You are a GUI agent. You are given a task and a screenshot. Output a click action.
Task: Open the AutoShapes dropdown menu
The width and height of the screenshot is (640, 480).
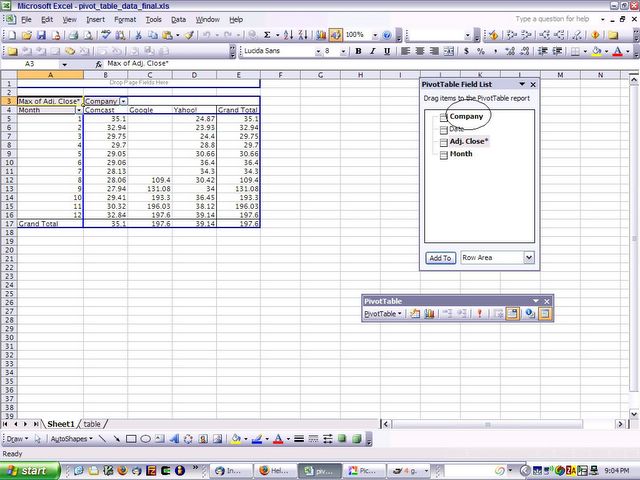71,439
